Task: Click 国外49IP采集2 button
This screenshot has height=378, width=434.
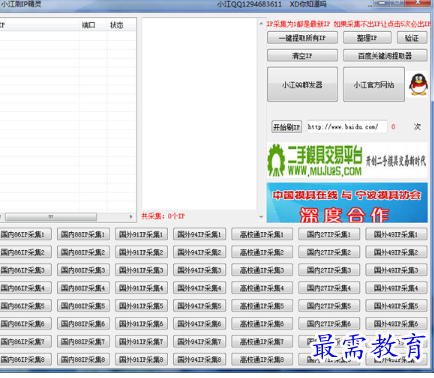Action: [396, 252]
